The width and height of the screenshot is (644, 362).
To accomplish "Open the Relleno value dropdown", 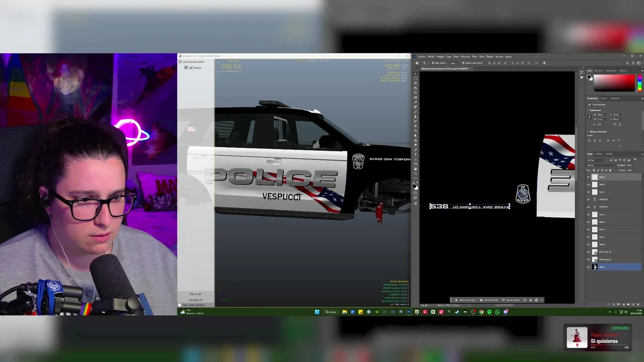I will tap(634, 170).
